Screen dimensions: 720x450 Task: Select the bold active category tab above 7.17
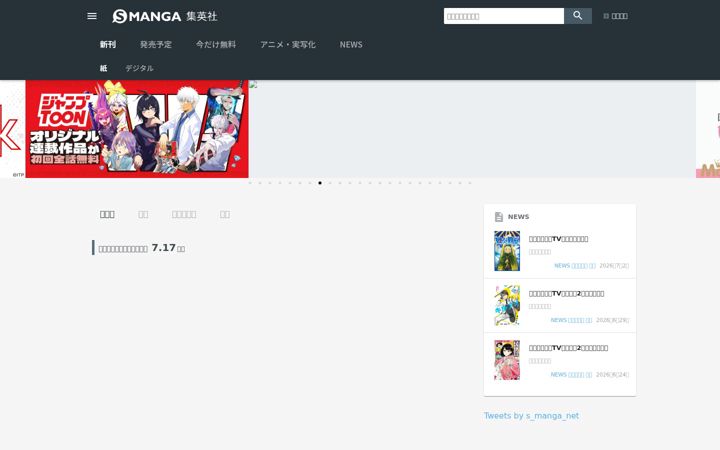[107, 214]
